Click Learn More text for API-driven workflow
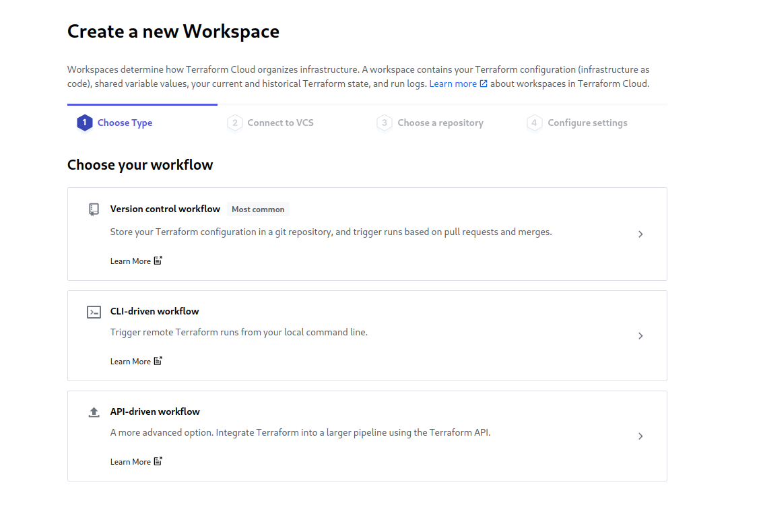 (x=131, y=462)
